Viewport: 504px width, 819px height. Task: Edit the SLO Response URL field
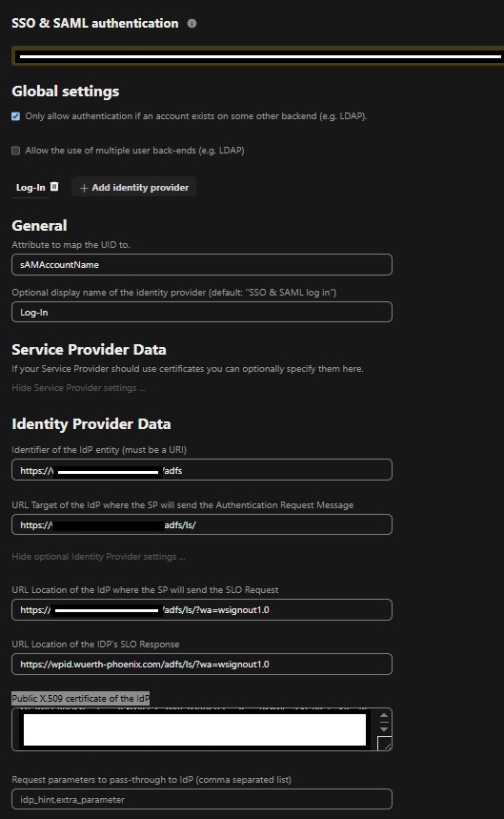pyautogui.click(x=202, y=664)
